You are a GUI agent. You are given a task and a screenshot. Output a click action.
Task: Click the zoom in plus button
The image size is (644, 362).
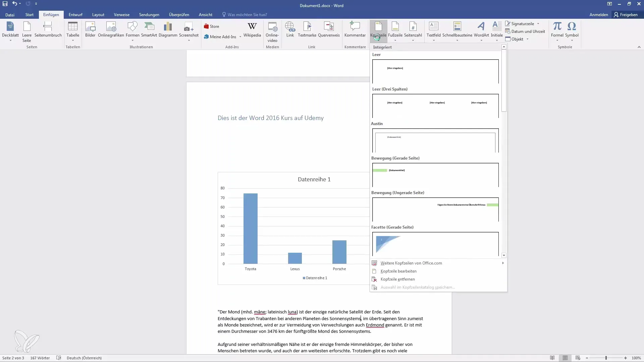point(626,358)
